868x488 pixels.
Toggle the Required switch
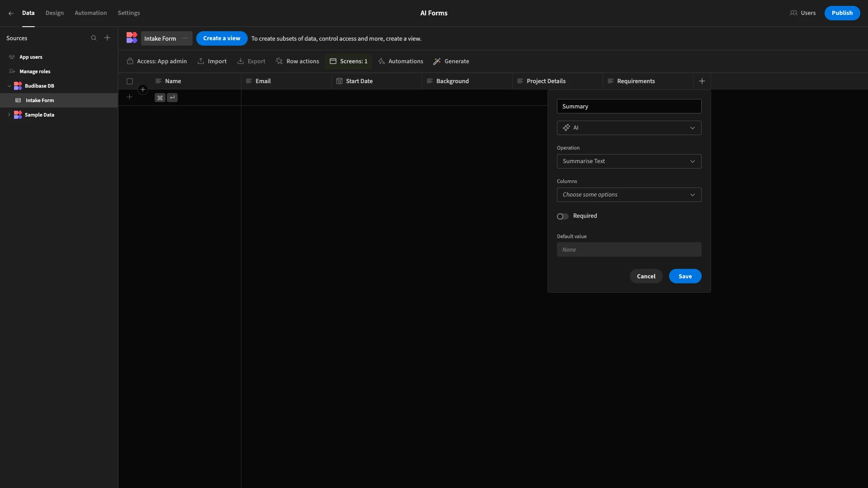point(562,216)
